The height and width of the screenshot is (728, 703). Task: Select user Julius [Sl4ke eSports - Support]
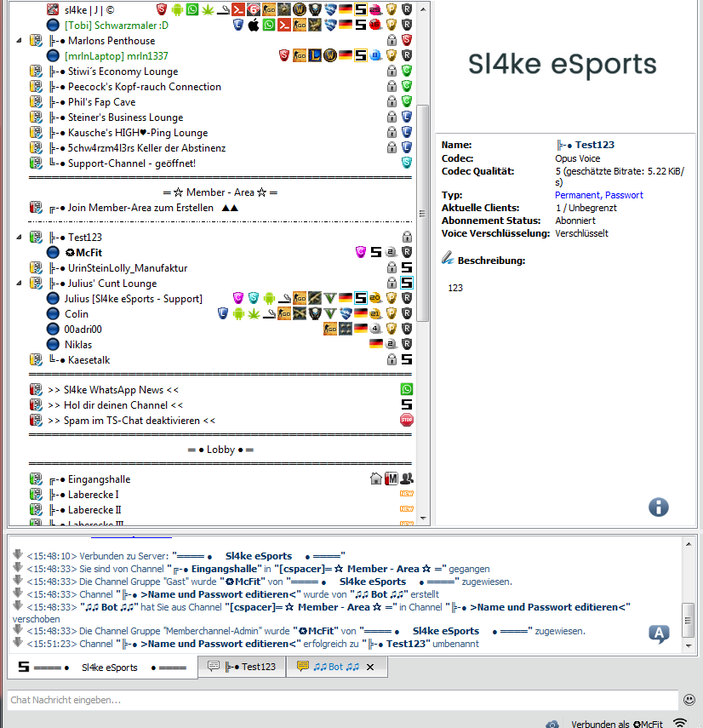click(x=133, y=299)
